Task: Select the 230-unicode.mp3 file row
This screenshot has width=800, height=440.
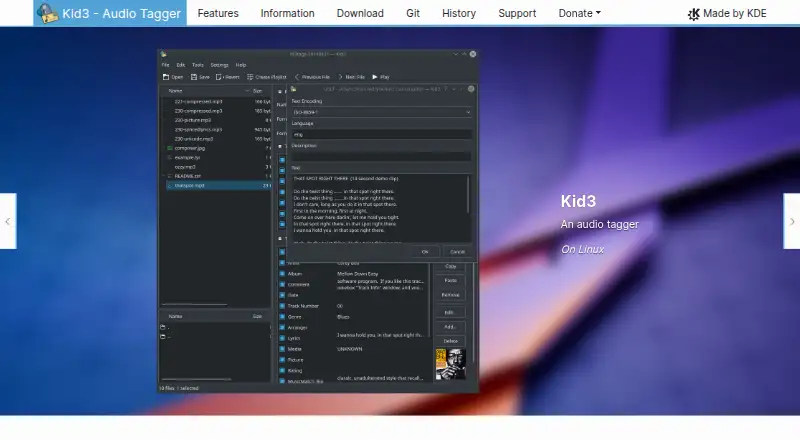Action: (218, 139)
